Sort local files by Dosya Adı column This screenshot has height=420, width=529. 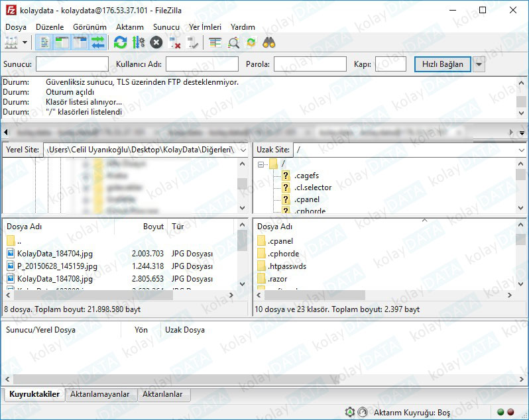(x=59, y=227)
